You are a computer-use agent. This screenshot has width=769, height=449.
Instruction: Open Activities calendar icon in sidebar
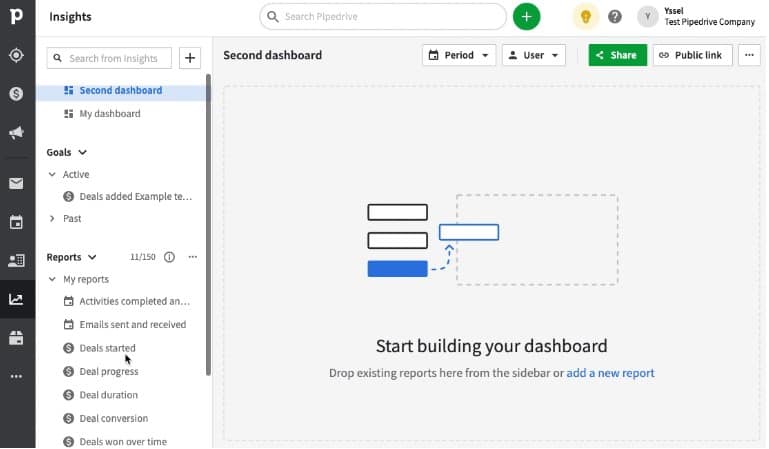16,222
